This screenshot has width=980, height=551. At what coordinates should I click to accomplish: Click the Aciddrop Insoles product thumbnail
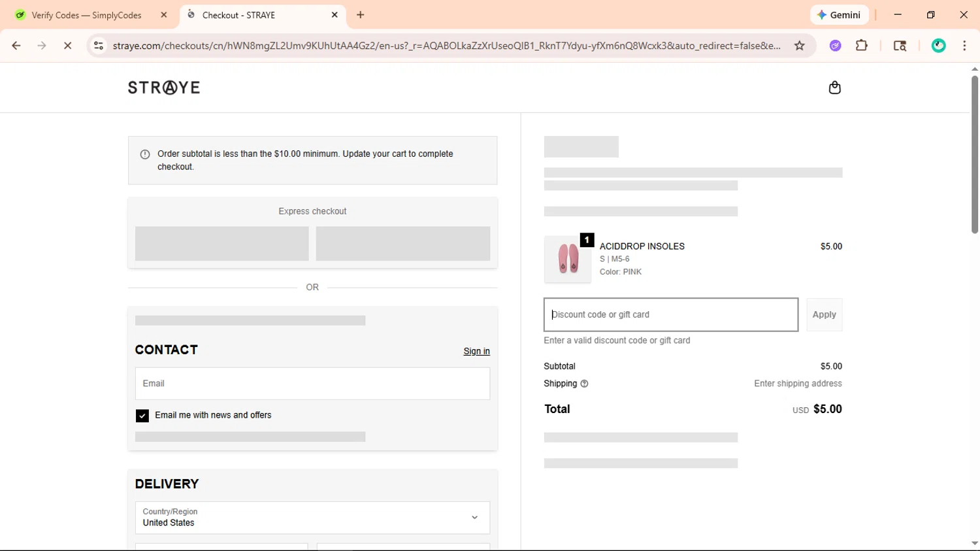[x=568, y=259]
